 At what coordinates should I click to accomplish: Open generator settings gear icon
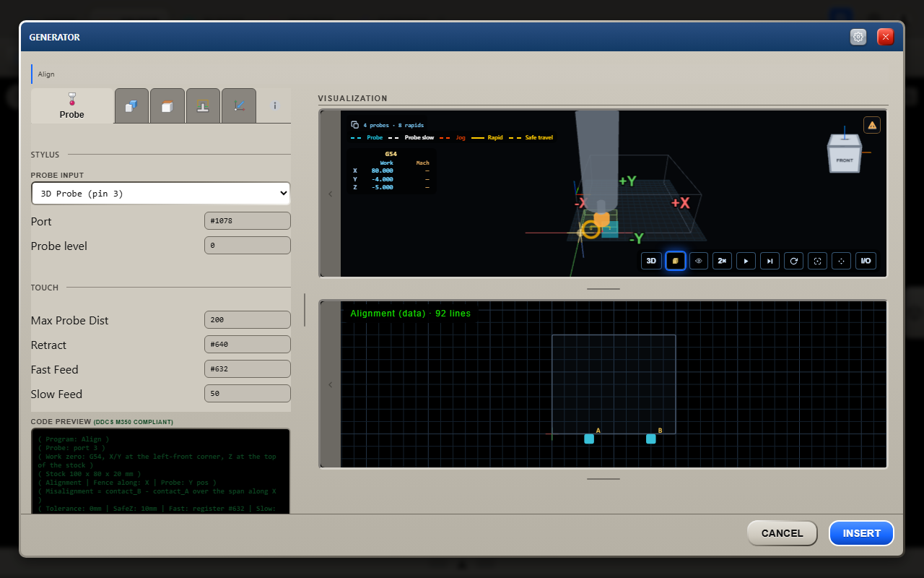858,37
